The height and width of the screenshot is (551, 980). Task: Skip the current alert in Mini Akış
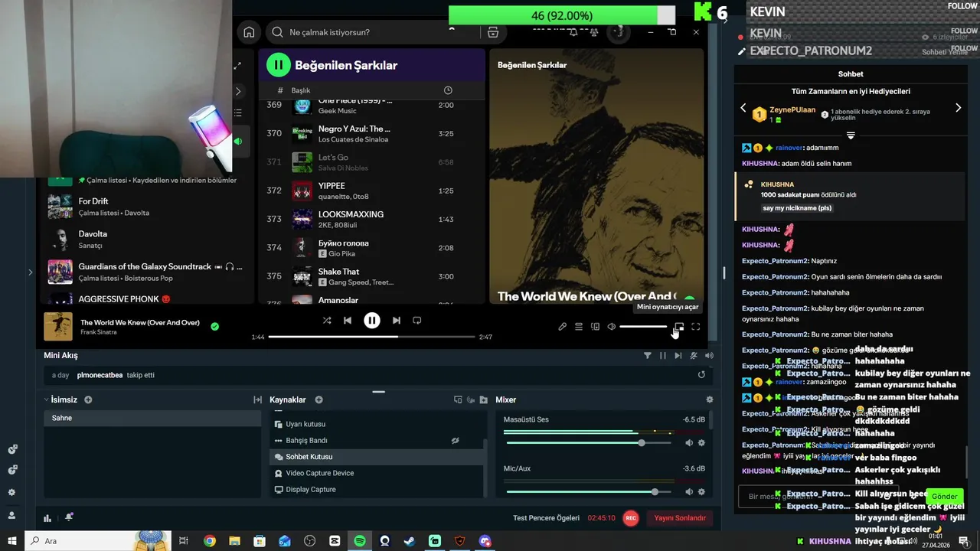pyautogui.click(x=678, y=355)
